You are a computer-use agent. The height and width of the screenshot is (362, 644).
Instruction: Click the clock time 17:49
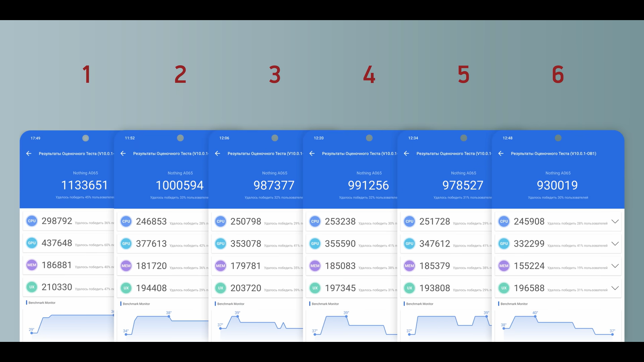[x=35, y=138]
